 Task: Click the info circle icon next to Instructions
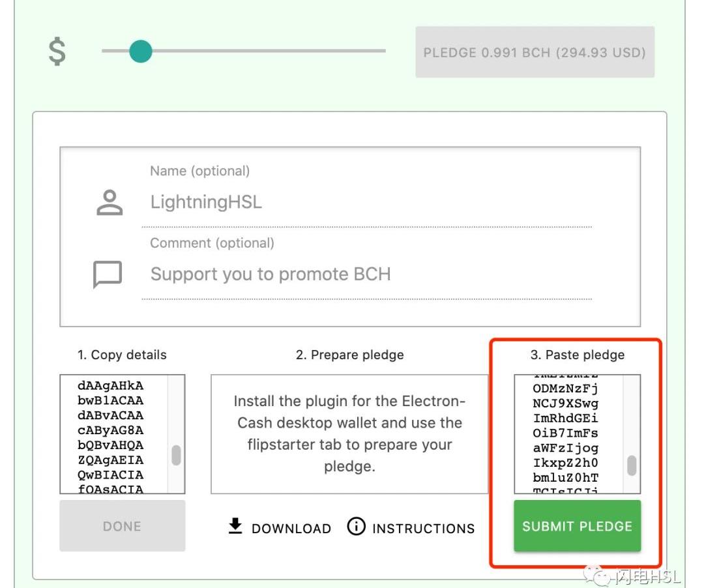(x=357, y=526)
